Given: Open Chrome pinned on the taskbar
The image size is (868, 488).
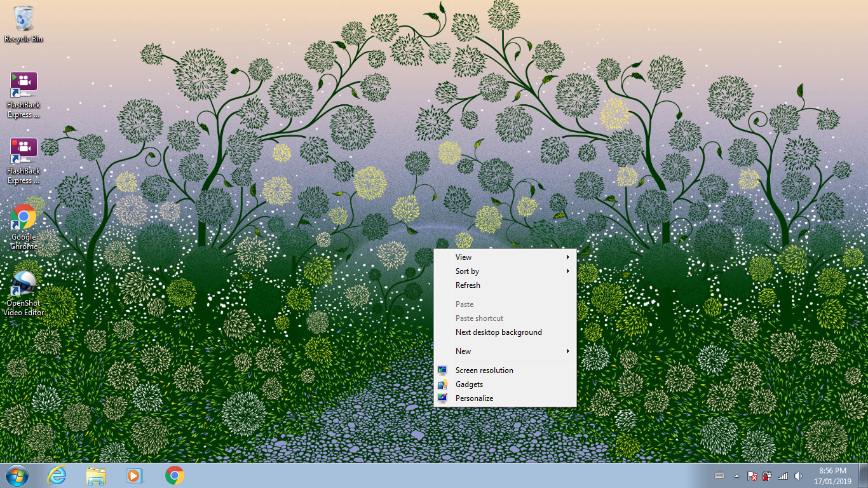Looking at the screenshot, I should [173, 475].
